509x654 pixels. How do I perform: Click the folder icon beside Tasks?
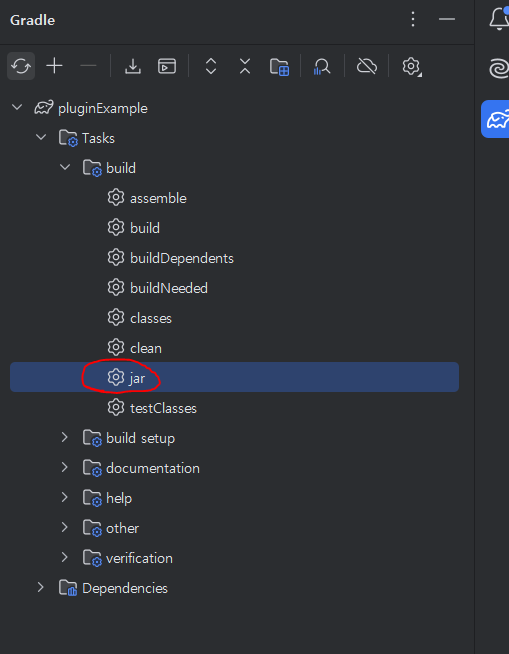point(68,138)
